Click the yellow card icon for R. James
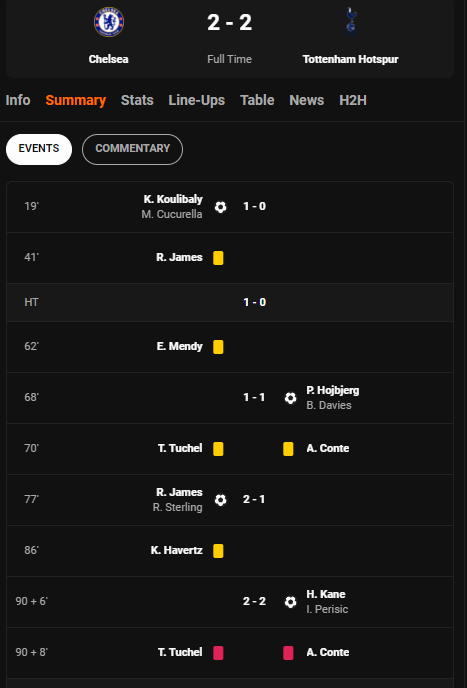The image size is (467, 688). [x=218, y=258]
